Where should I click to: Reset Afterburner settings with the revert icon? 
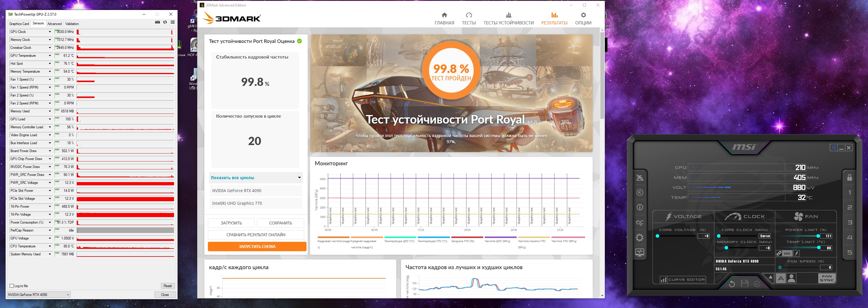(732, 284)
